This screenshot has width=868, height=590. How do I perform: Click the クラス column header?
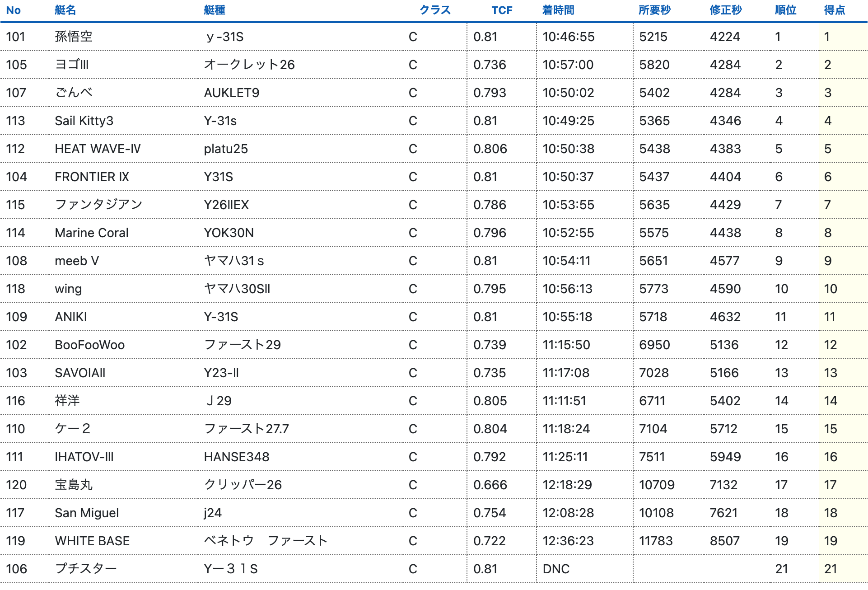coord(435,10)
